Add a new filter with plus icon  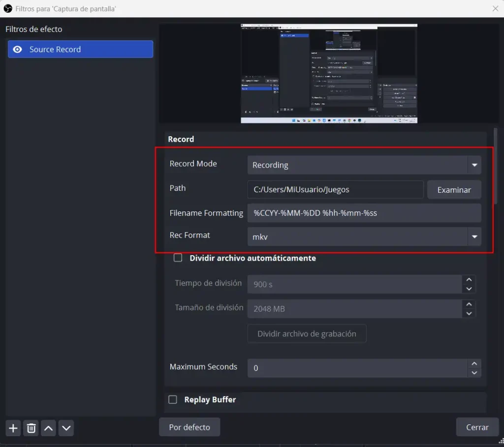pyautogui.click(x=13, y=428)
